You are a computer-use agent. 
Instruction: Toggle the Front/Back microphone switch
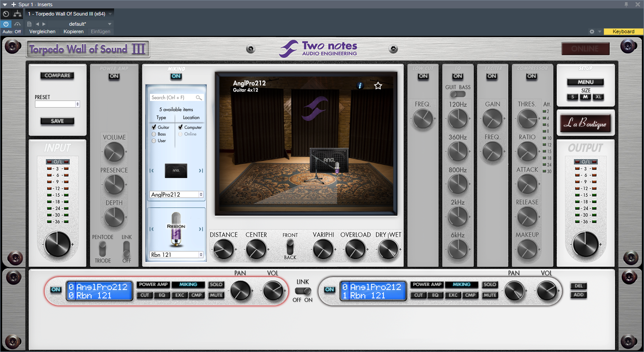(x=290, y=246)
